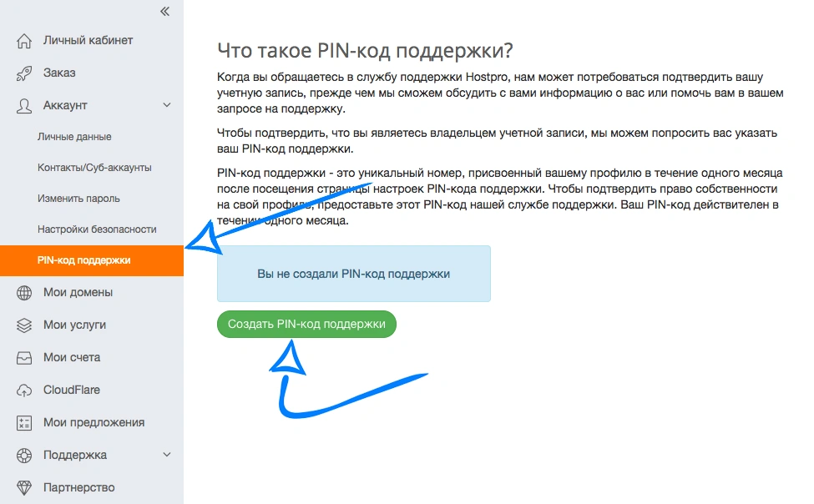
Task: Open Настройки безопасности submenu entry
Action: tap(97, 229)
